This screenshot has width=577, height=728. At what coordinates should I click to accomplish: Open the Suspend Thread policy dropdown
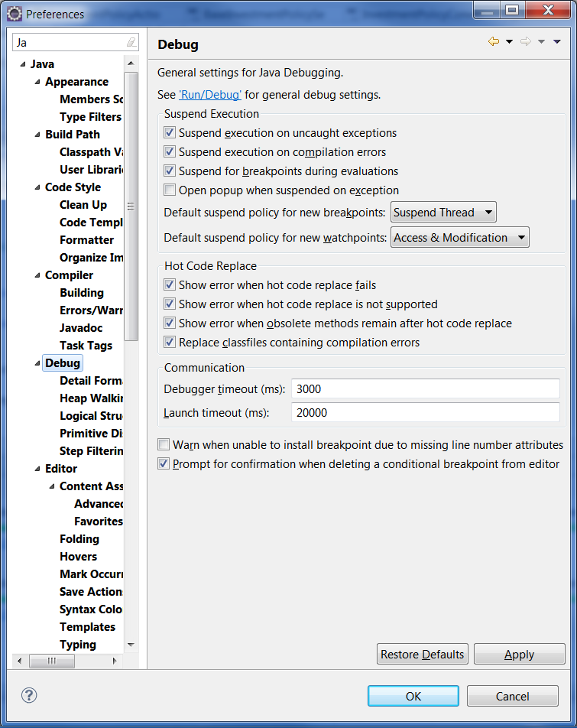click(443, 212)
